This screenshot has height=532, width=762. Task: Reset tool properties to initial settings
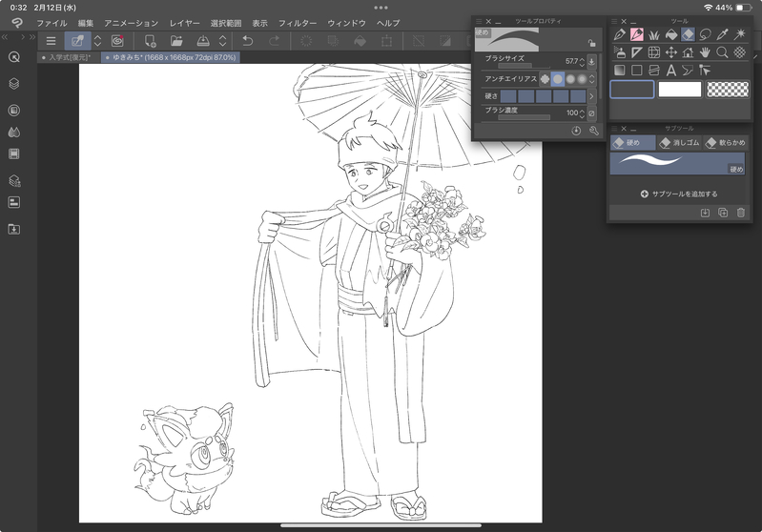coord(576,131)
